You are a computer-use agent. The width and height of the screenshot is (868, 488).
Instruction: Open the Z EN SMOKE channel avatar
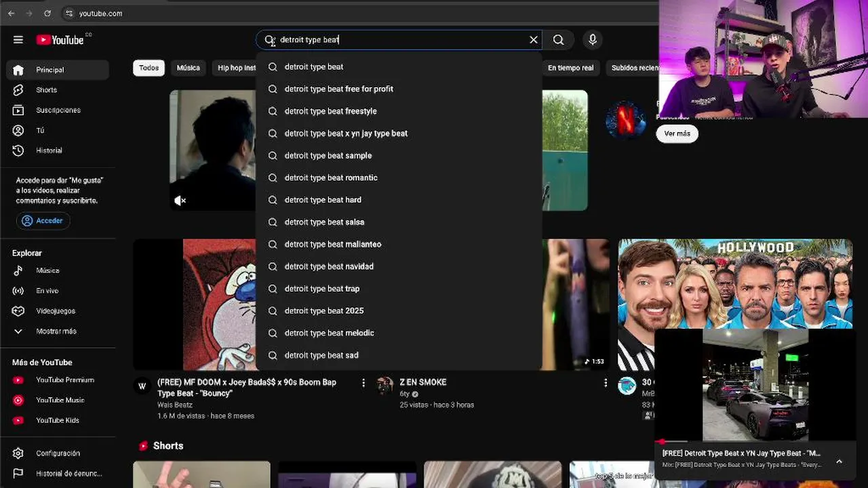pyautogui.click(x=384, y=386)
